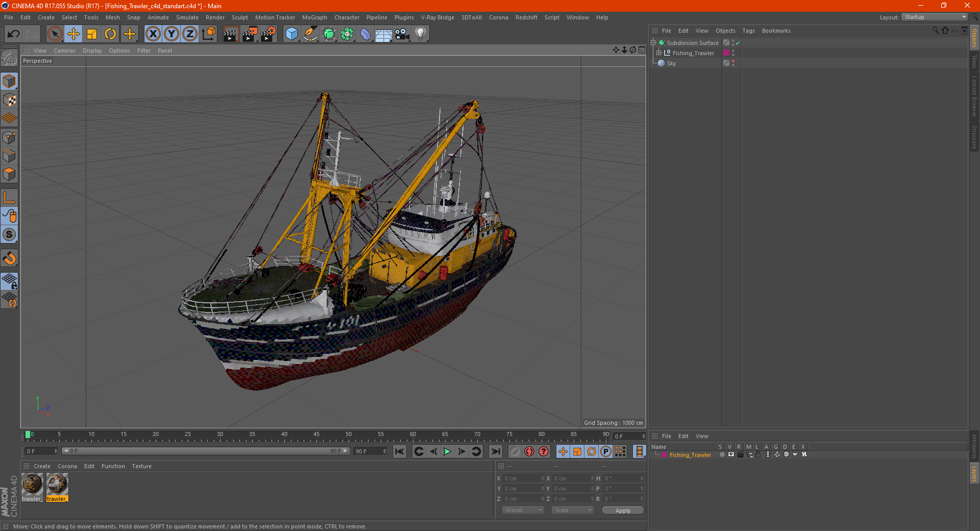Click Render View clapperboard icon

pyautogui.click(x=231, y=34)
